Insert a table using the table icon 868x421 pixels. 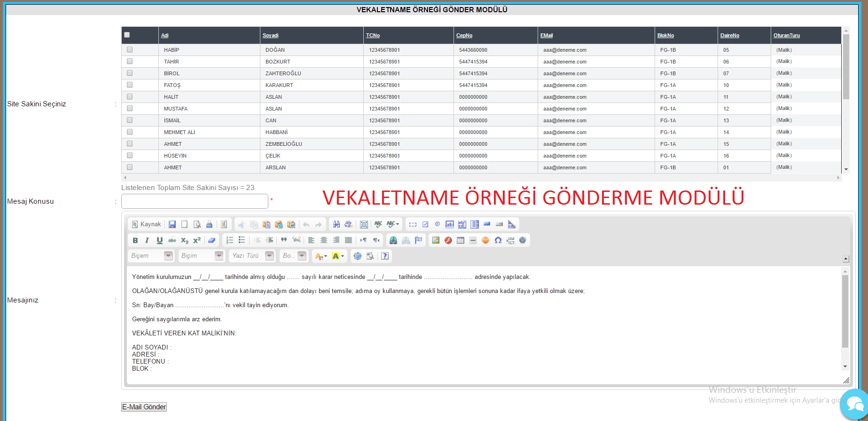[x=461, y=240]
